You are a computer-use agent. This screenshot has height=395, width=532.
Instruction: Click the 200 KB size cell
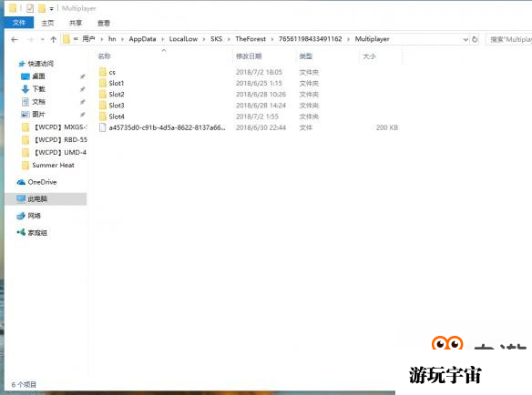click(387, 127)
